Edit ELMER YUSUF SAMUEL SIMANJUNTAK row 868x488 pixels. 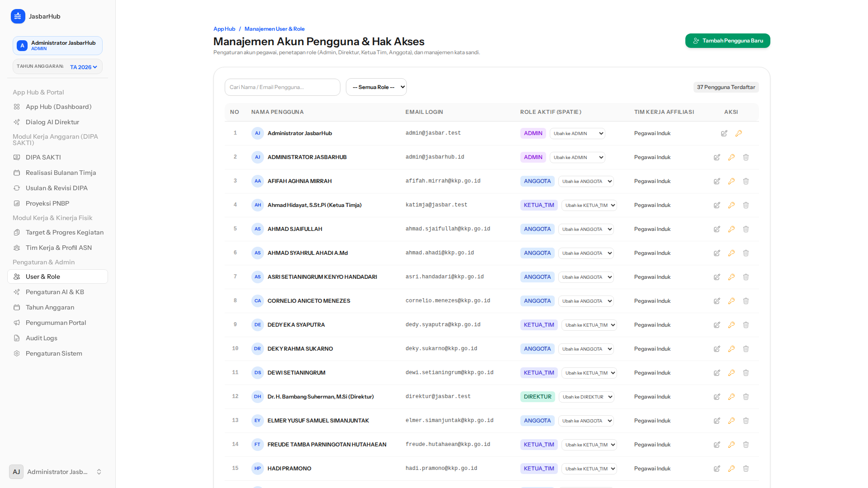point(717,421)
